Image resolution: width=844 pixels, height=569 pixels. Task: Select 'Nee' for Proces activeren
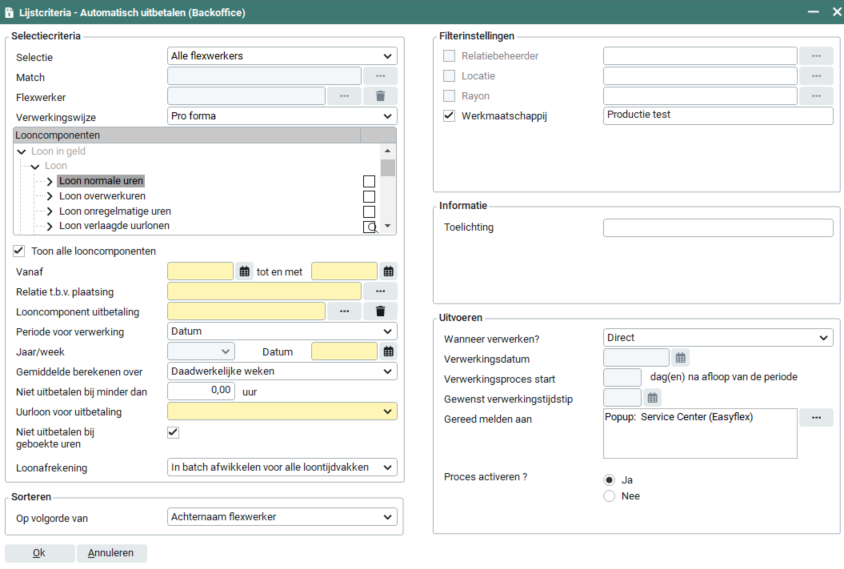[x=609, y=496]
